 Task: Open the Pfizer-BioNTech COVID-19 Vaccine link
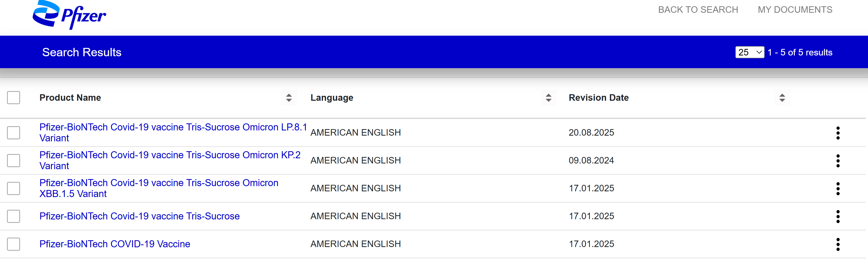pos(114,244)
